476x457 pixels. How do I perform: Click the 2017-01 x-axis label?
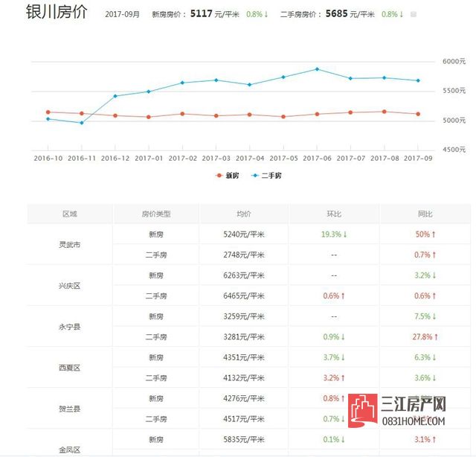point(149,159)
